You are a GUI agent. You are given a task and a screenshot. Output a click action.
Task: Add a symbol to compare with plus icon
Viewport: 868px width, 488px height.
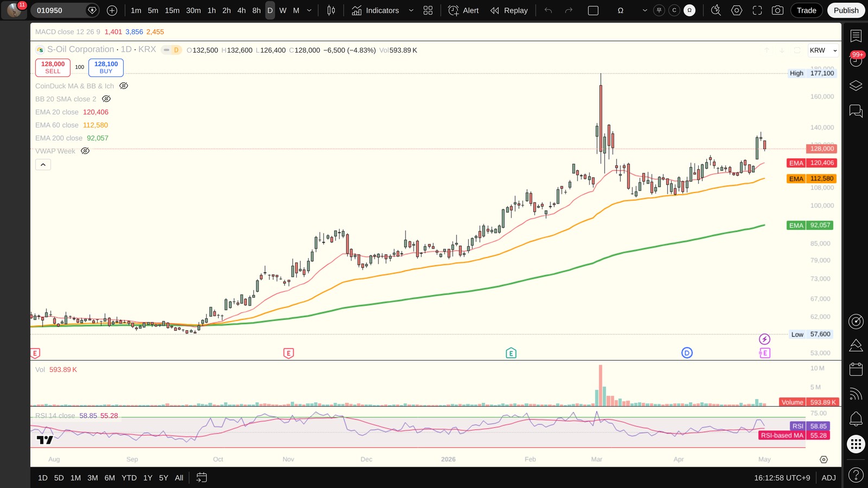pyautogui.click(x=112, y=10)
